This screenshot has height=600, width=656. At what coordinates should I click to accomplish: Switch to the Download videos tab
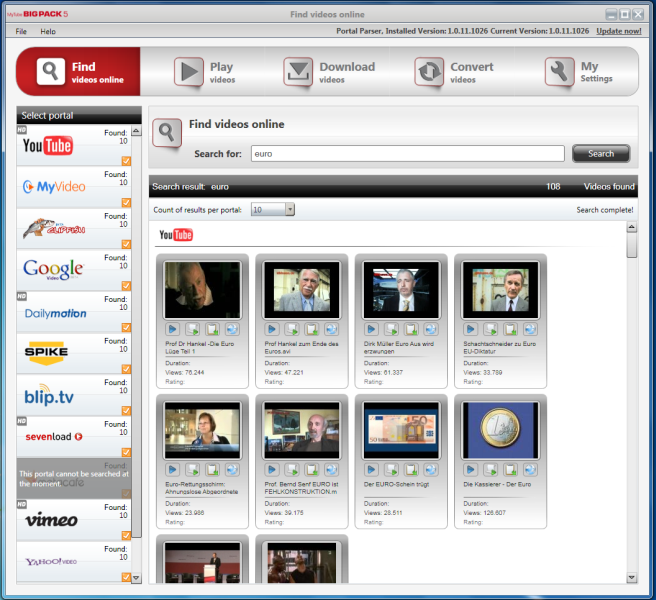coord(330,72)
